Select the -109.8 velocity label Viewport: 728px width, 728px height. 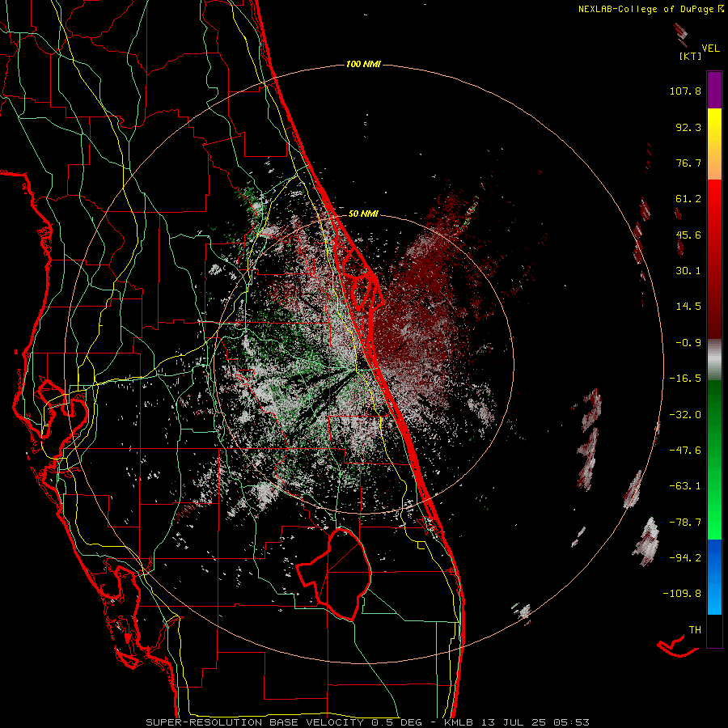682,594
